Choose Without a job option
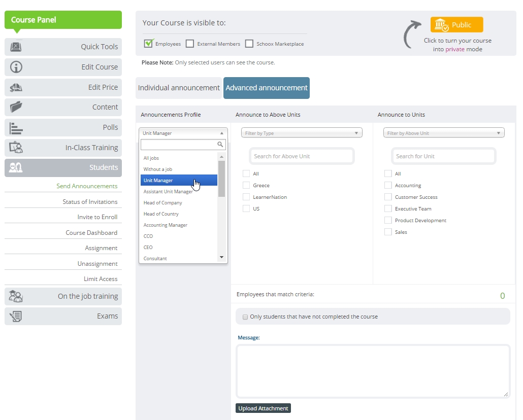Image resolution: width=523 pixels, height=420 pixels. click(179, 169)
